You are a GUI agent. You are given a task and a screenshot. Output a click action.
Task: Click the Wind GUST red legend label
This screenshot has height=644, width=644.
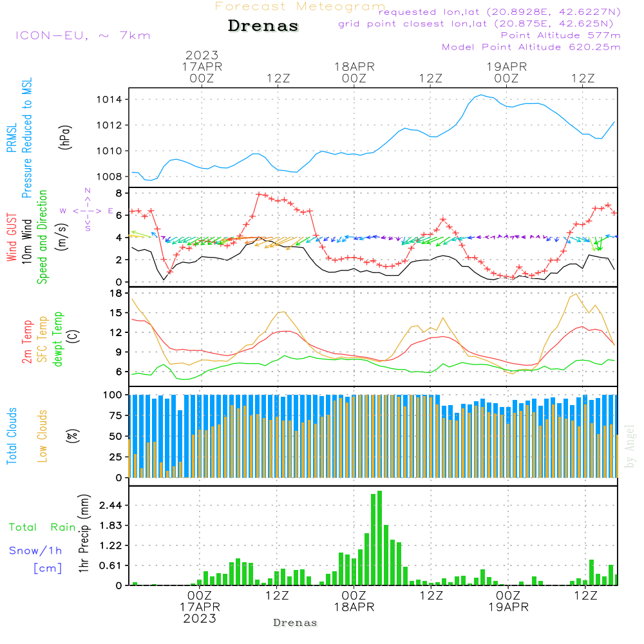point(12,237)
